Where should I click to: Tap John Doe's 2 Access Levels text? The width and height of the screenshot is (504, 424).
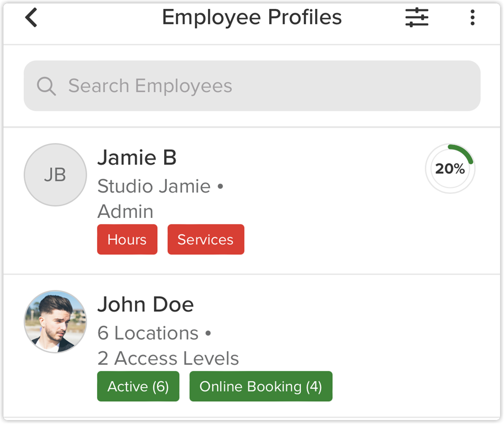pos(168,358)
